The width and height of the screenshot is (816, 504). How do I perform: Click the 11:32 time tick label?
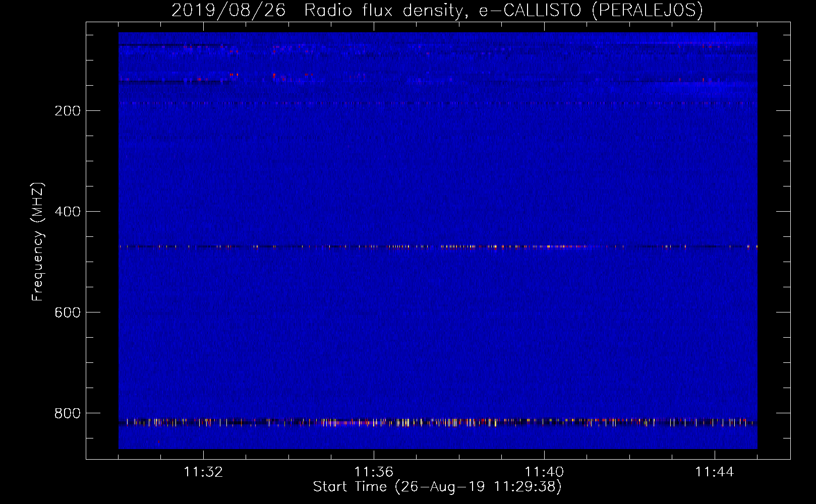203,472
